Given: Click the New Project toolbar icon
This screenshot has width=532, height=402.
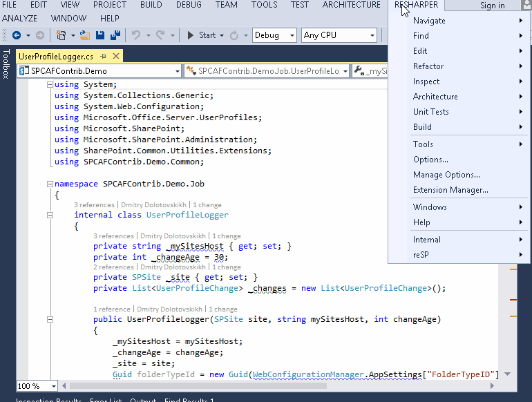Looking at the screenshot, I should point(61,35).
